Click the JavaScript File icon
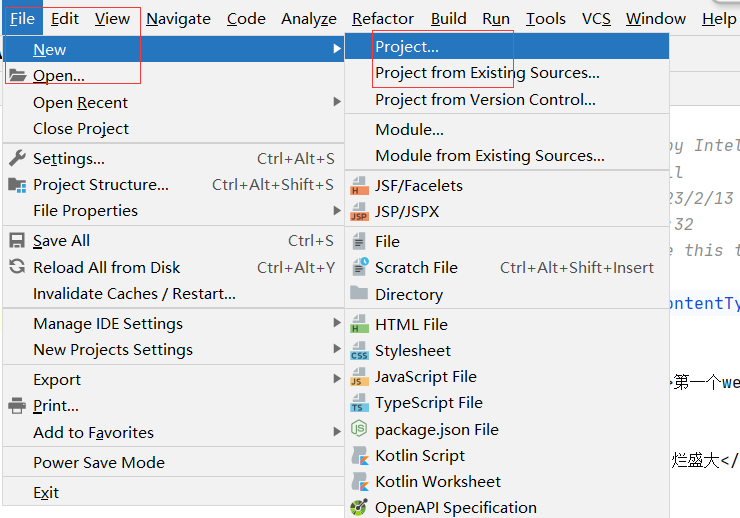The image size is (740, 518). coord(359,377)
